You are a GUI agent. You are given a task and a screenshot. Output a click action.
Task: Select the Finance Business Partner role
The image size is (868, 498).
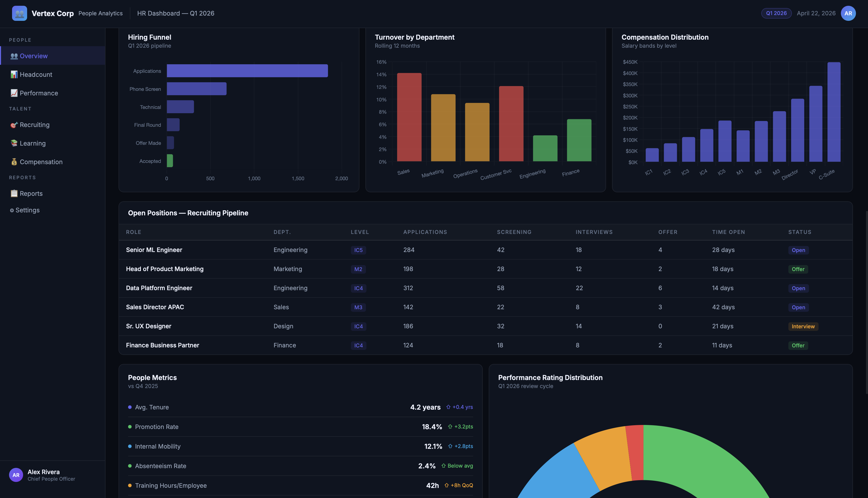[x=162, y=345]
